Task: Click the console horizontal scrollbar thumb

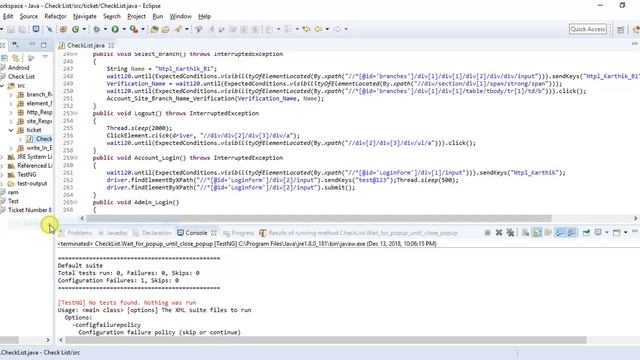Action: (x=326, y=340)
